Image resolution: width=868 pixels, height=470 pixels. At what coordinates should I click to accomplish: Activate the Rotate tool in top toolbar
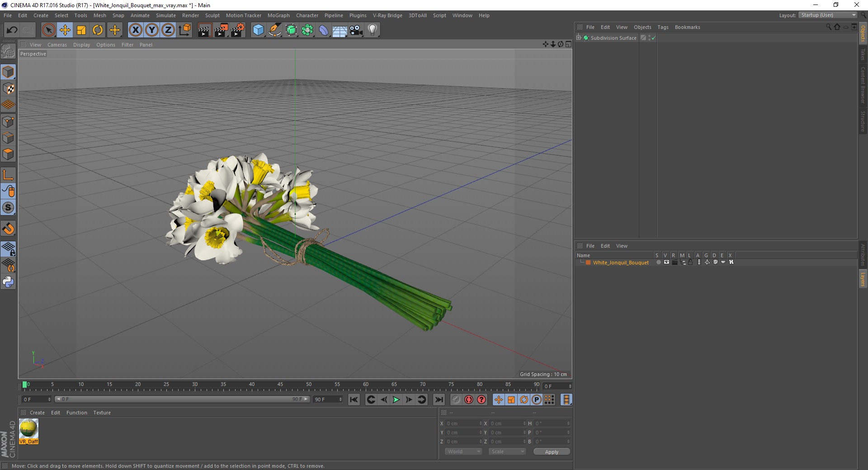tap(98, 30)
